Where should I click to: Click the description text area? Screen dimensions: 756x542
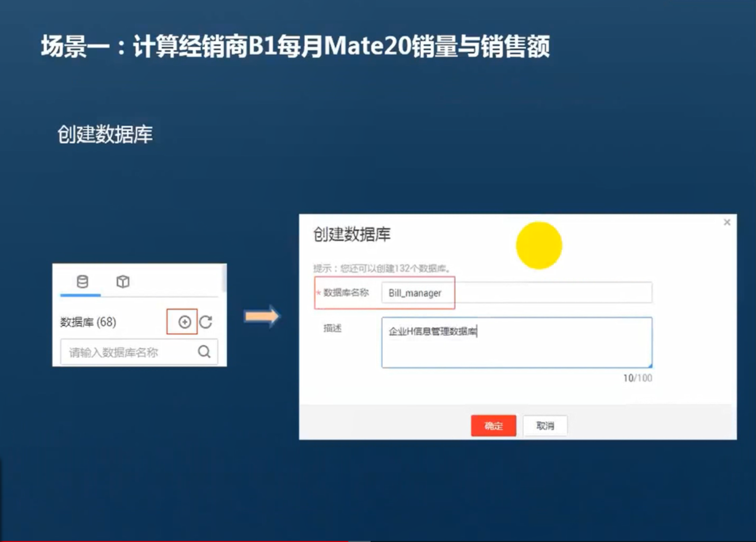click(516, 343)
